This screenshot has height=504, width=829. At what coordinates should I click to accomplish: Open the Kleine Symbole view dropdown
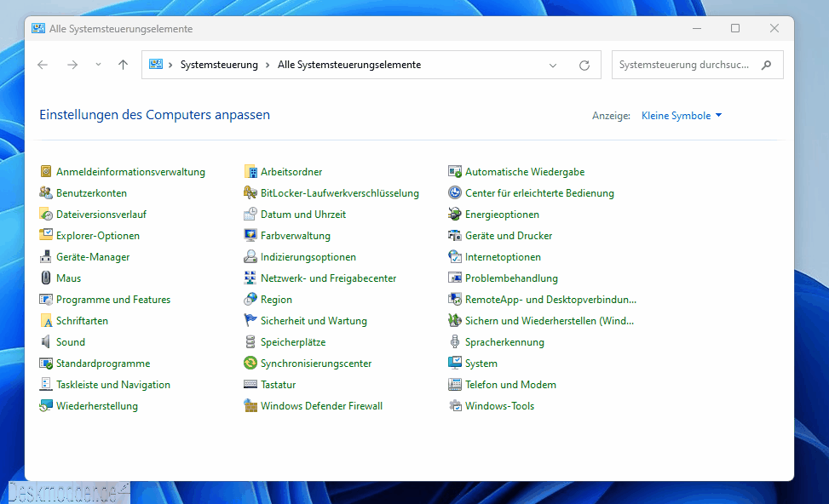point(682,116)
